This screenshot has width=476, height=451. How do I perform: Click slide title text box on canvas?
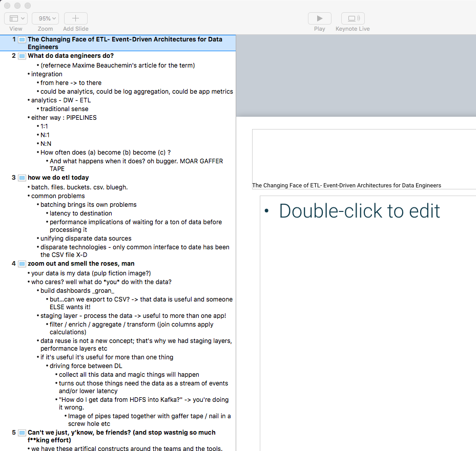(346, 185)
